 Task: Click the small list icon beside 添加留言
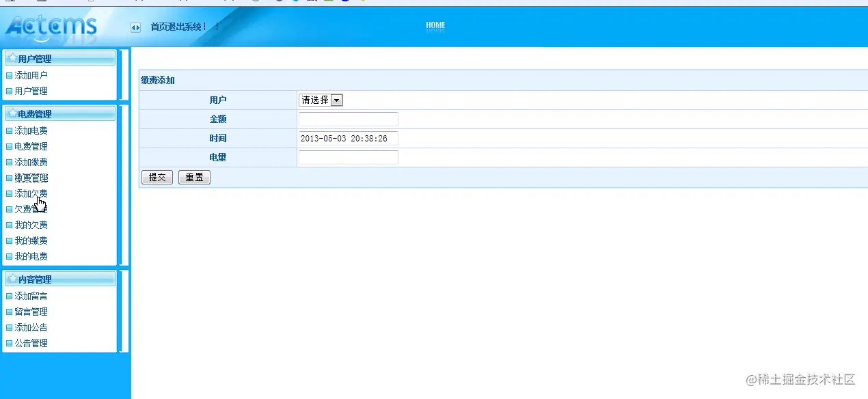coord(9,296)
